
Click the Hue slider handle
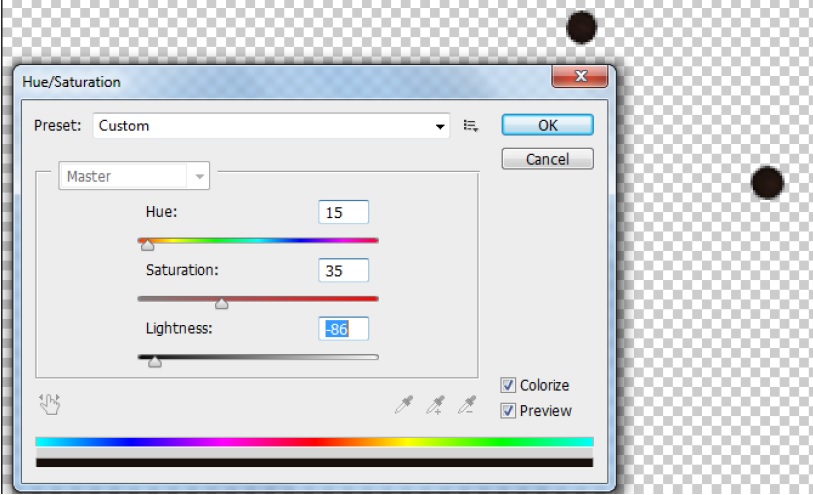[148, 244]
